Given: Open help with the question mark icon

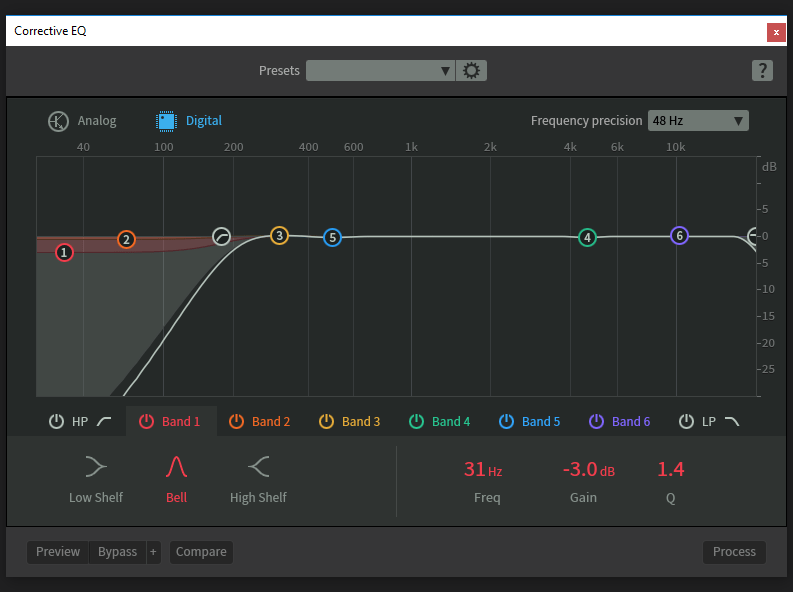Looking at the screenshot, I should tap(762, 70).
